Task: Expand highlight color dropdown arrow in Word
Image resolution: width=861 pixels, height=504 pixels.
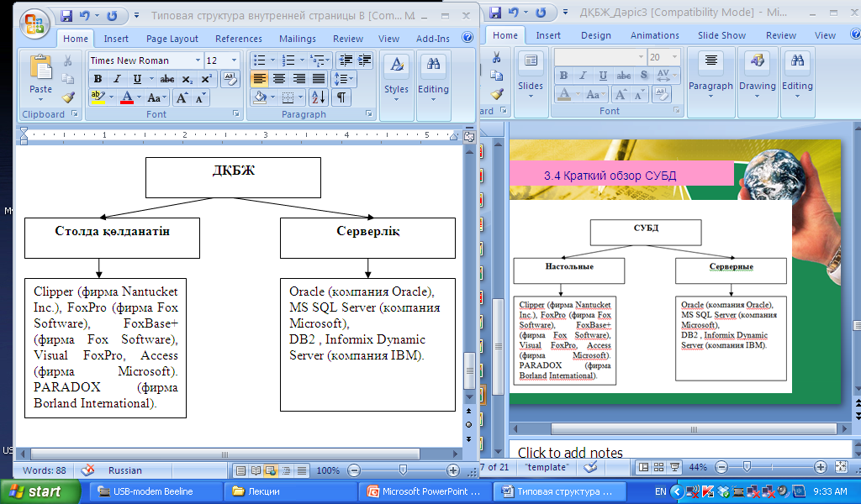Action: tap(111, 97)
